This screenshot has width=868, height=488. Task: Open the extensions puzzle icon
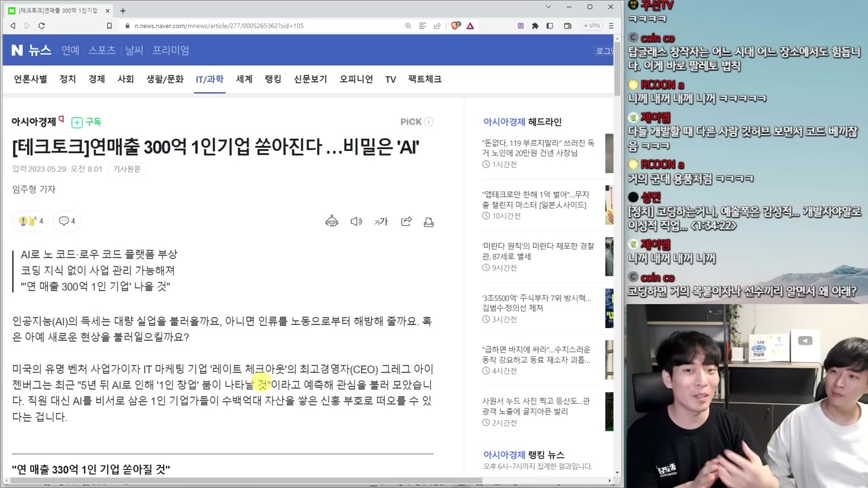click(x=535, y=26)
